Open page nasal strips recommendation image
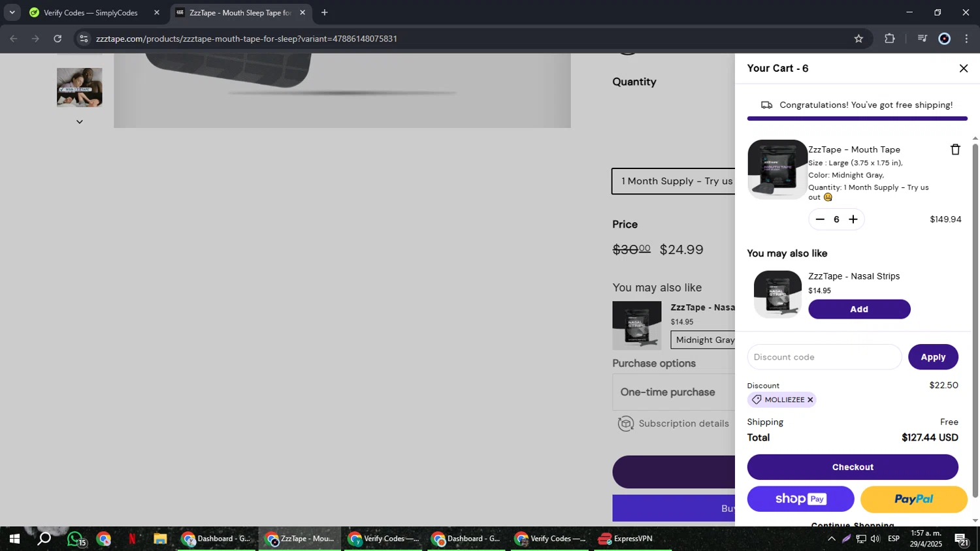Viewport: 980px width, 551px height. click(637, 326)
